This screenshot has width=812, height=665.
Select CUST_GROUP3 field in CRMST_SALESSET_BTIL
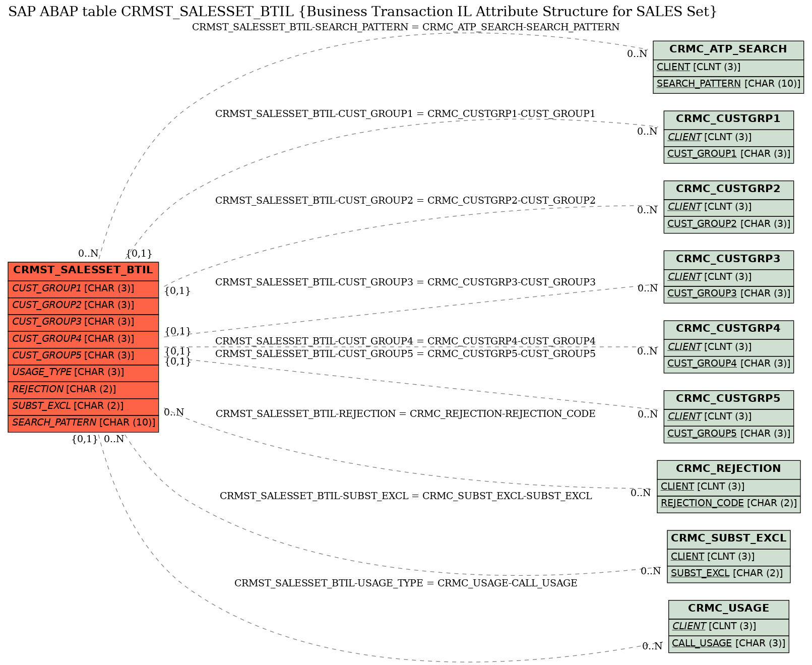click(83, 322)
